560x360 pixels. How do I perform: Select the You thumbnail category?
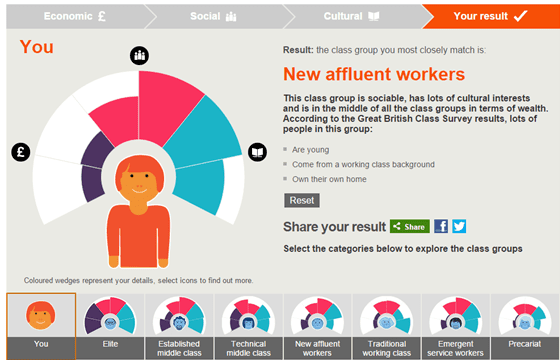coord(41,326)
